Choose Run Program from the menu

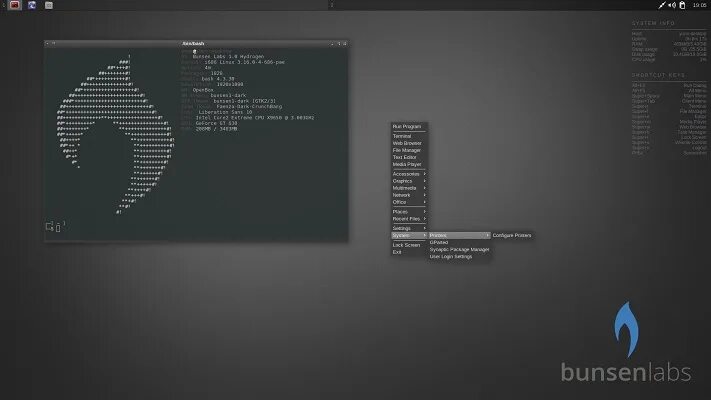pos(409,127)
